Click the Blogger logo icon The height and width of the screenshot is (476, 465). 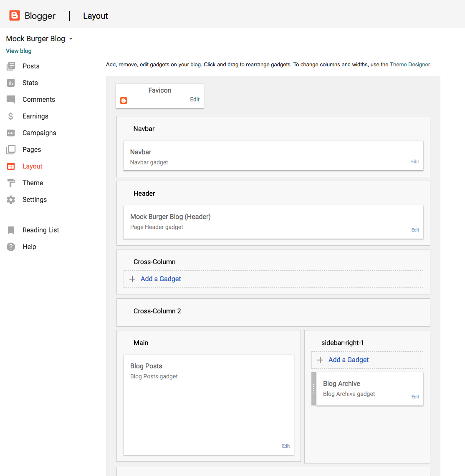15,16
